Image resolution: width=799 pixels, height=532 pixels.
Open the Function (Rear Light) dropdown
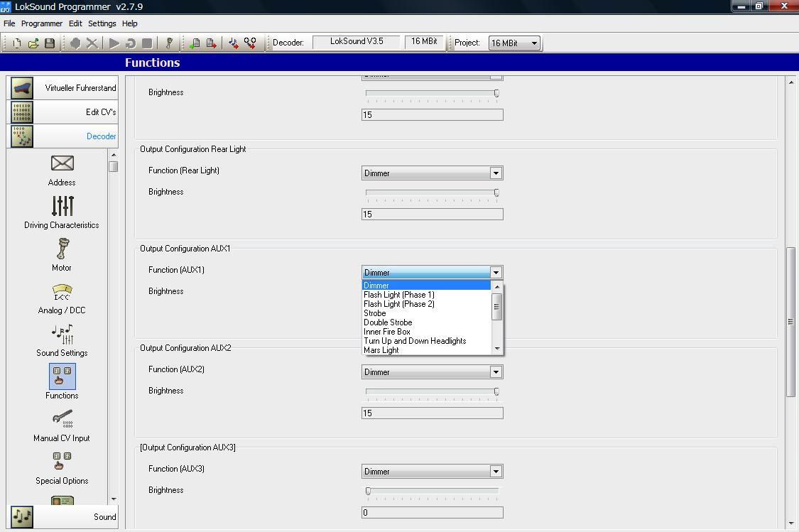click(x=432, y=173)
